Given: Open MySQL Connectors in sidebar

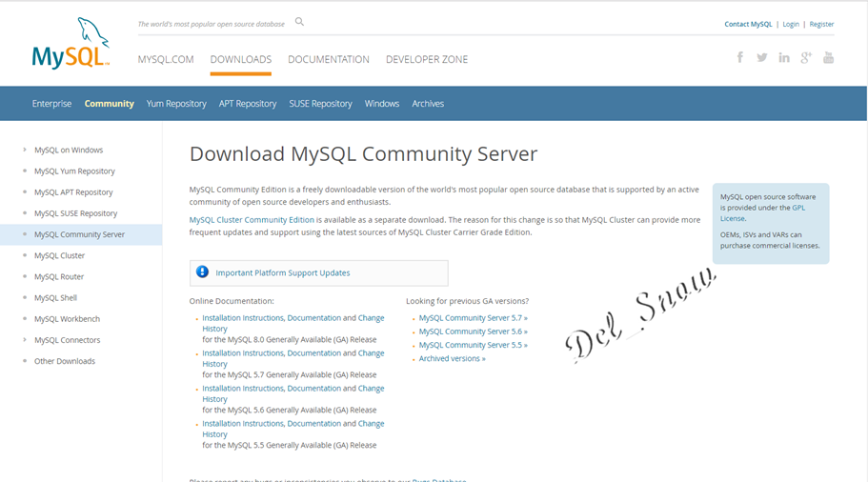Looking at the screenshot, I should [x=68, y=340].
